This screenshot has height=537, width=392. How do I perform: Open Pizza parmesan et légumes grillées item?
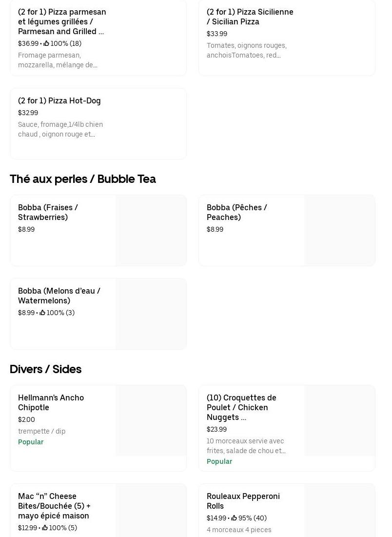[62, 21]
